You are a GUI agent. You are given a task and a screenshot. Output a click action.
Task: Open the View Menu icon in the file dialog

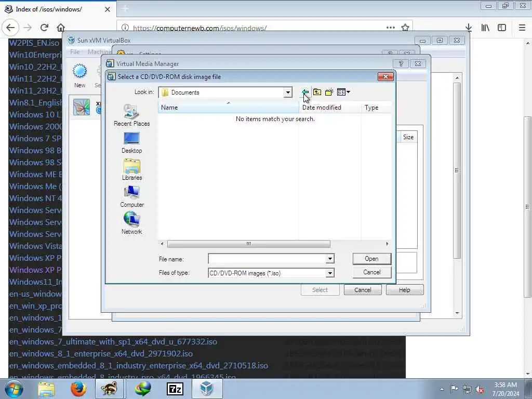click(343, 92)
